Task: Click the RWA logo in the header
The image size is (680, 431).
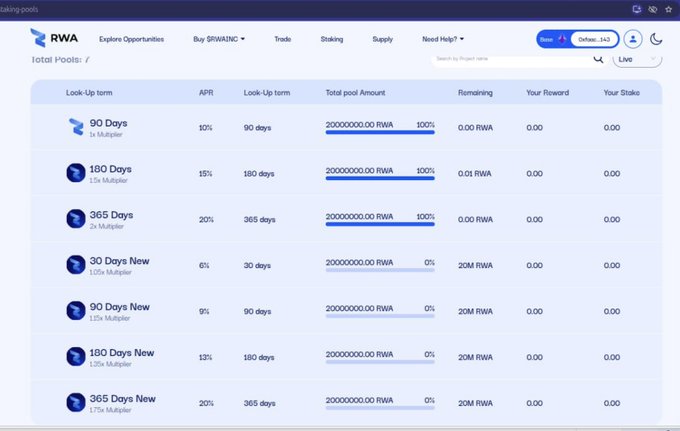Action: [x=54, y=38]
